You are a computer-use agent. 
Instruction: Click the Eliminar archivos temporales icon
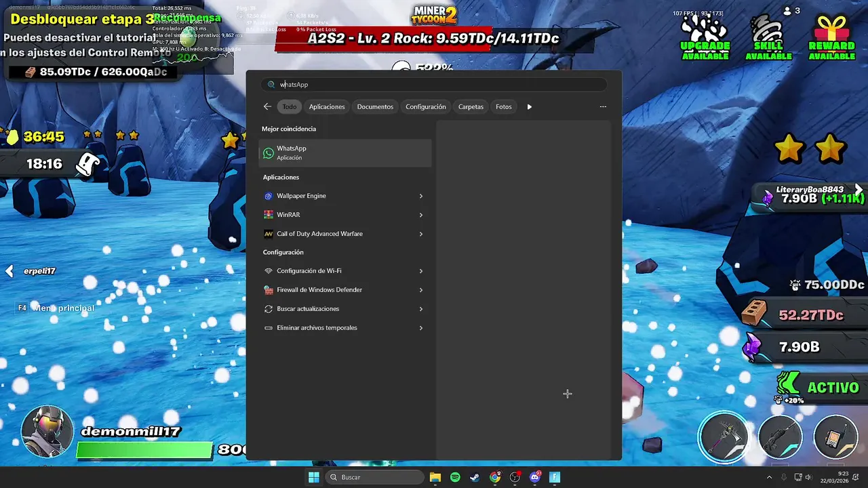(x=269, y=328)
